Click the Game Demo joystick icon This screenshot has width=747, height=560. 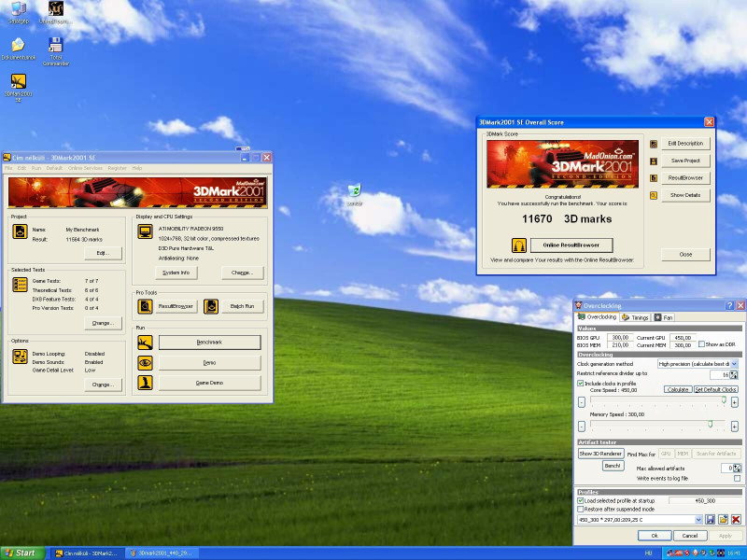pos(146,383)
